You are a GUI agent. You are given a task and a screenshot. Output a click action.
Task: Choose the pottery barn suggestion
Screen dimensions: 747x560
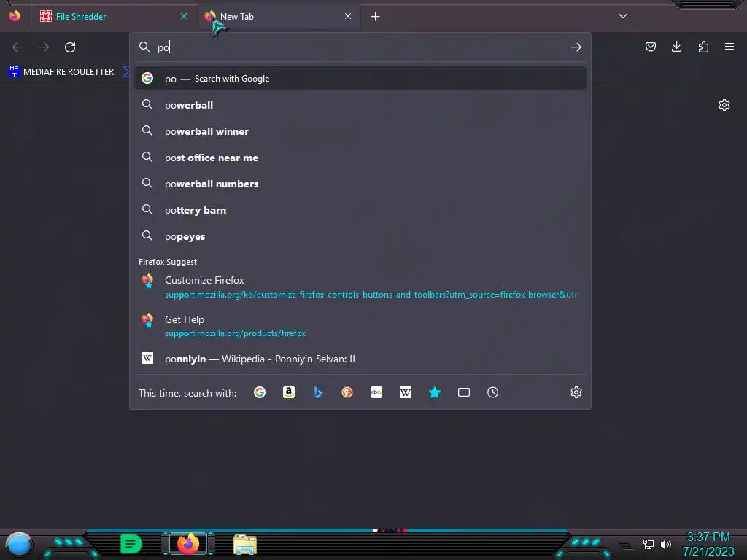[360, 210]
